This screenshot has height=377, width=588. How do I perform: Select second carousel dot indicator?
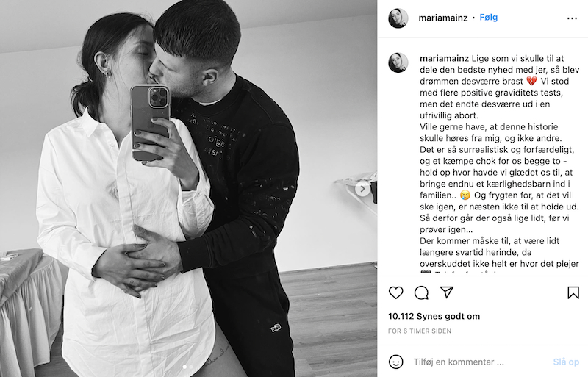(x=191, y=367)
